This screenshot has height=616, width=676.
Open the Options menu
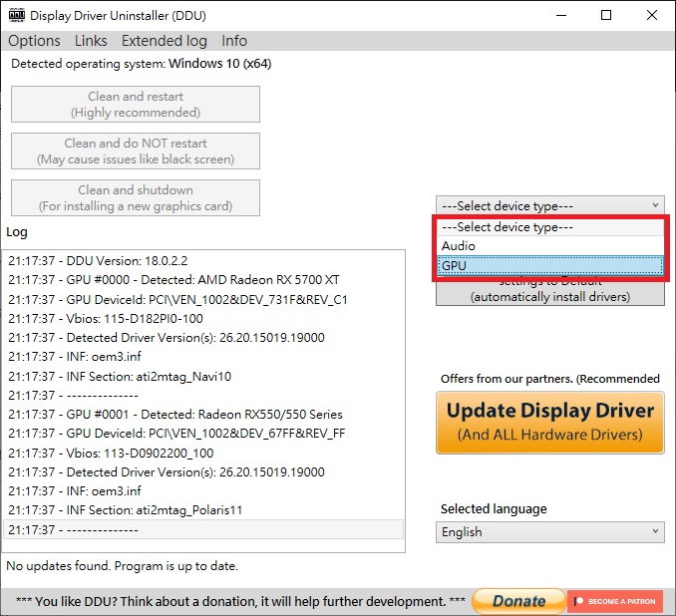point(34,41)
